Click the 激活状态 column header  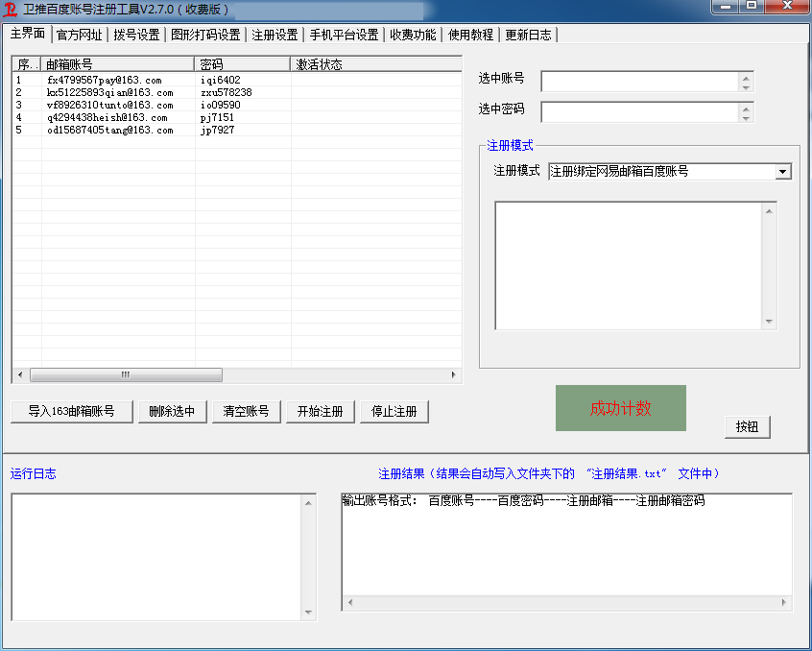pos(376,64)
